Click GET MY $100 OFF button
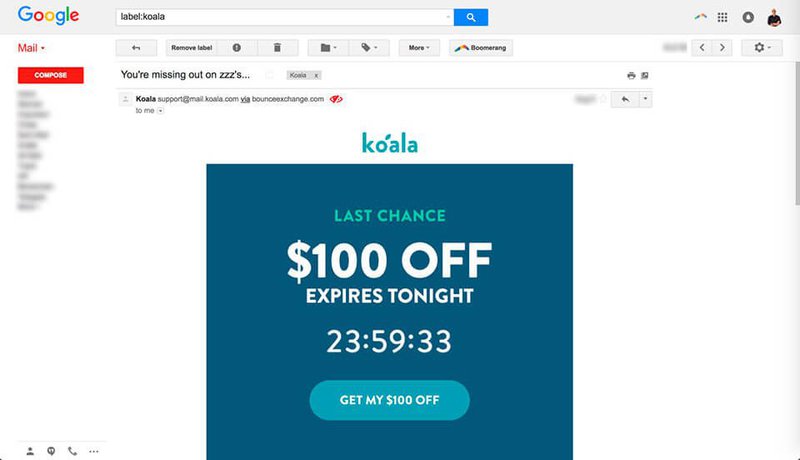 (x=389, y=400)
